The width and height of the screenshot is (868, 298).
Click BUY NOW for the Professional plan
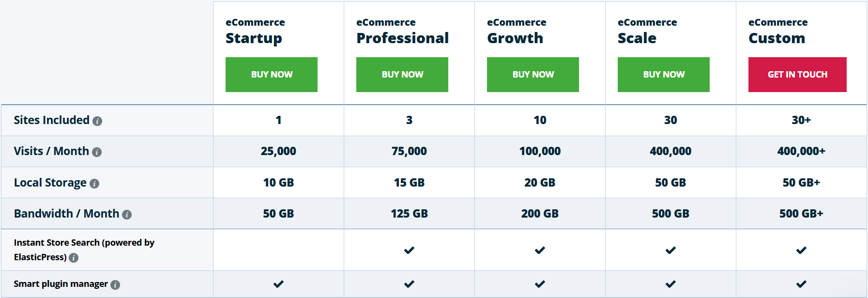[402, 74]
